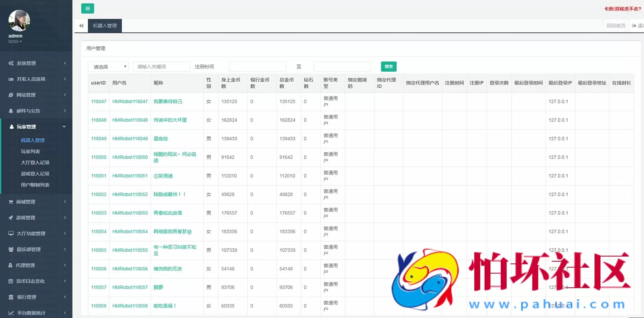Click the admin avatar picture

(19, 21)
